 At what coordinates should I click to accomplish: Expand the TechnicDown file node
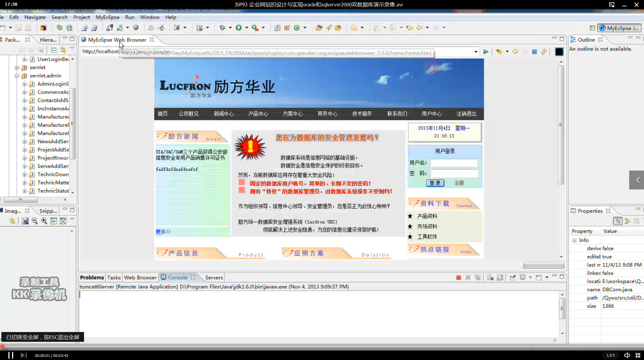click(x=25, y=175)
